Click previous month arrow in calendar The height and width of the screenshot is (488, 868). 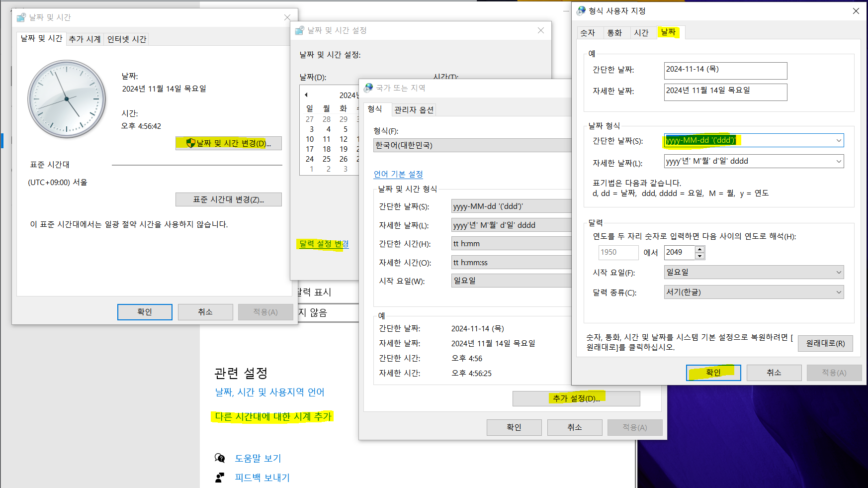coord(306,95)
